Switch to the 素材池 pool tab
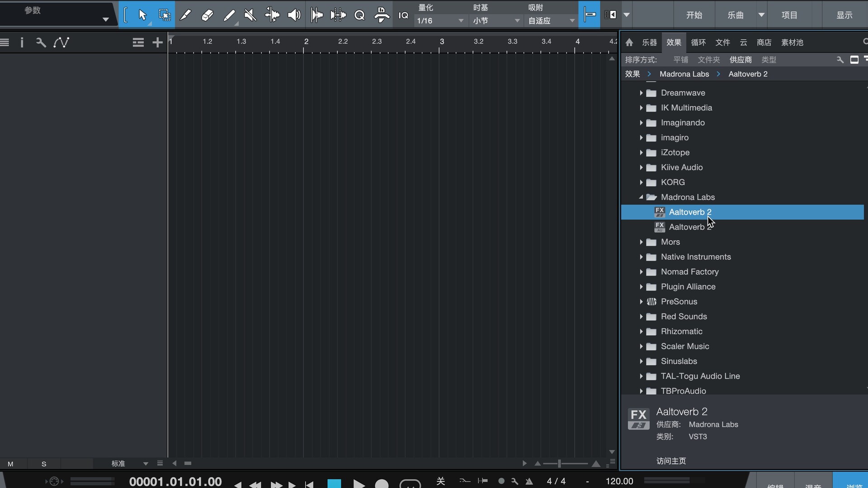Screen dimensions: 868x488 point(792,42)
